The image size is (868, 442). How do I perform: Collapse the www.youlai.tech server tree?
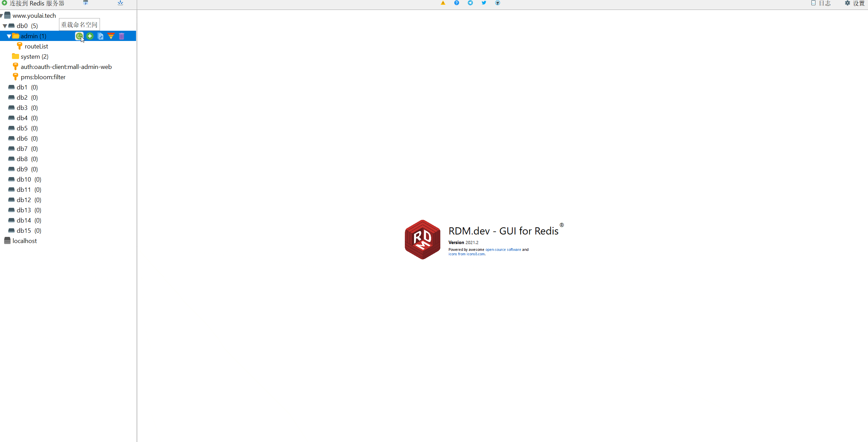1,16
